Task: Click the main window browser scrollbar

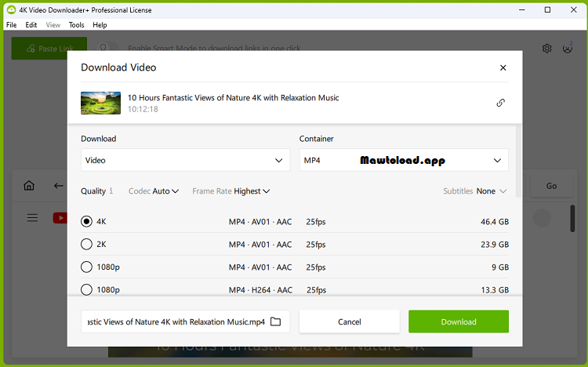Action: [x=572, y=219]
